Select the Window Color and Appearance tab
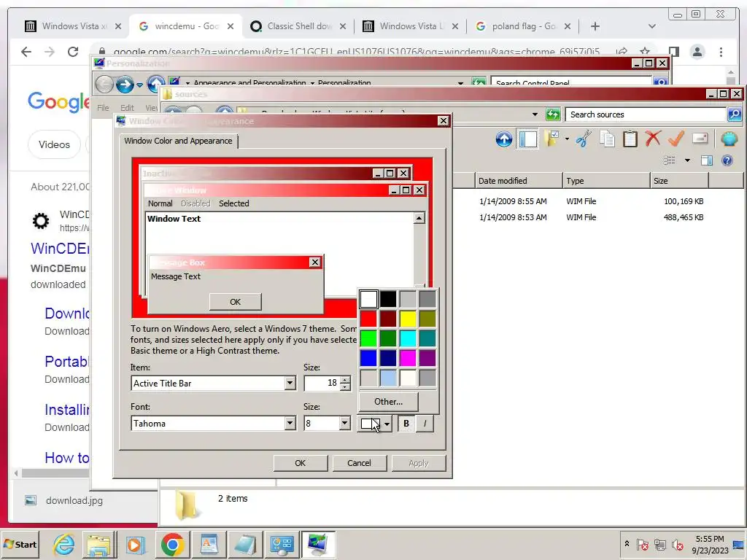The height and width of the screenshot is (560, 747). pyautogui.click(x=178, y=141)
